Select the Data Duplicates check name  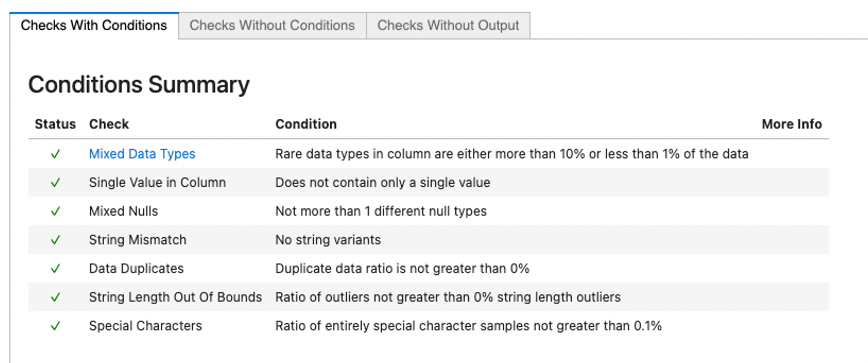click(136, 269)
